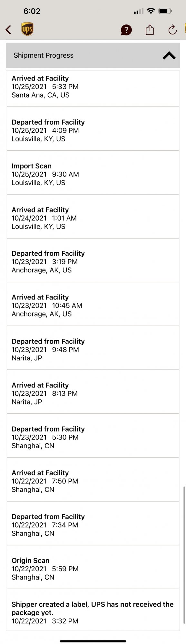Open the UPS shield logo
Viewport: 186px width, 644px height.
(x=27, y=29)
